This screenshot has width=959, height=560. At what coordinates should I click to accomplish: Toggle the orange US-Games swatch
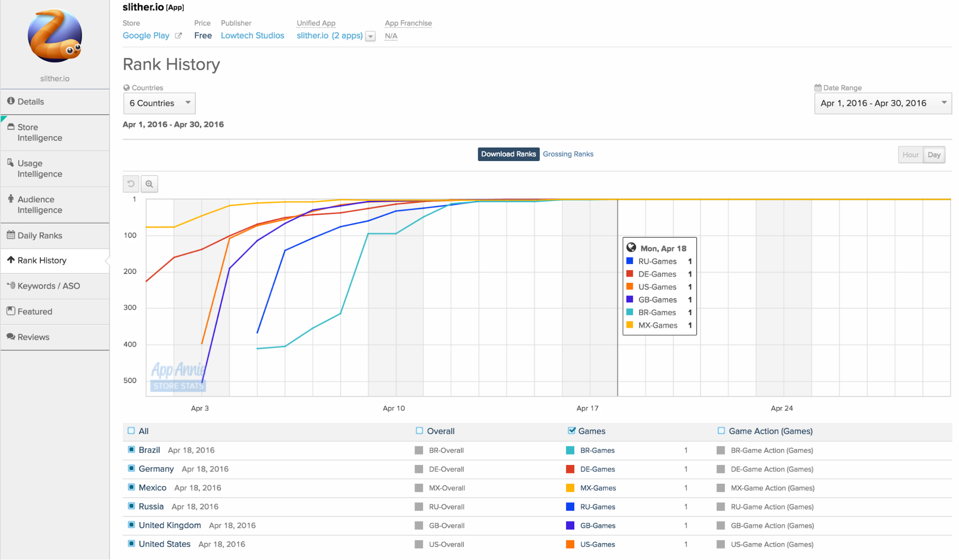point(570,544)
